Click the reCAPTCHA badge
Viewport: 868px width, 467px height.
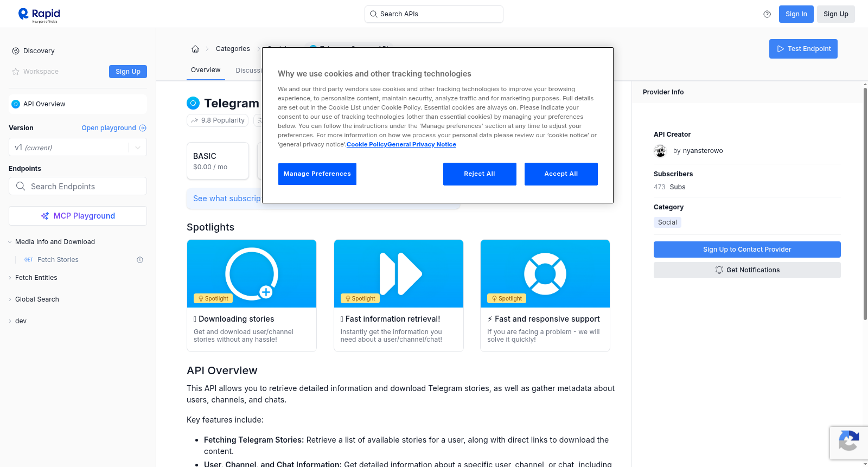tap(848, 443)
